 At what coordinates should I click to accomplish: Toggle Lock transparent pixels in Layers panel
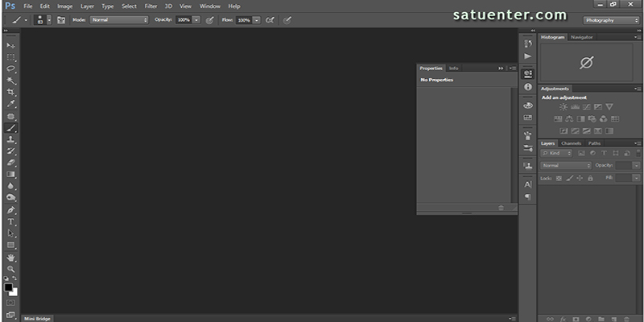tap(557, 177)
